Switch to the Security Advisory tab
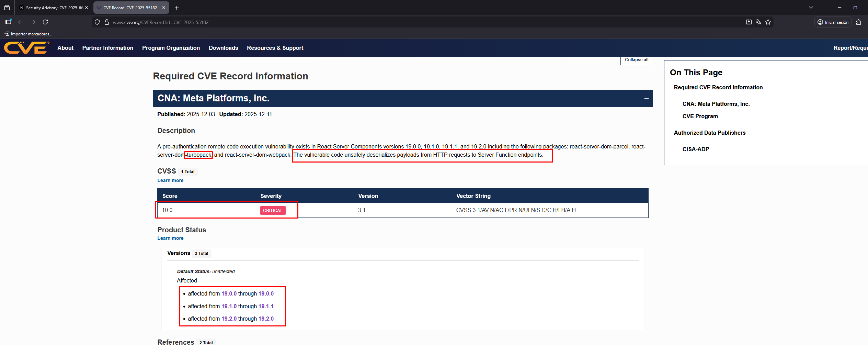The height and width of the screenshot is (345, 868). pyautogui.click(x=52, y=8)
